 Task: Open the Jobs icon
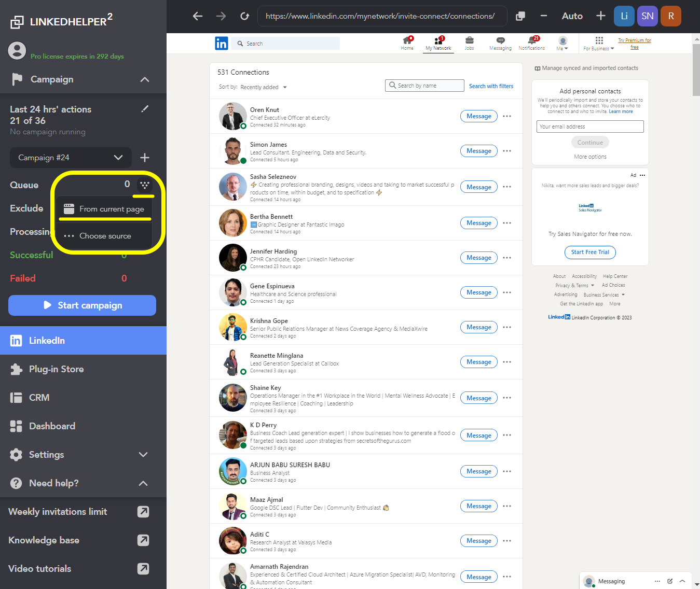[x=469, y=43]
